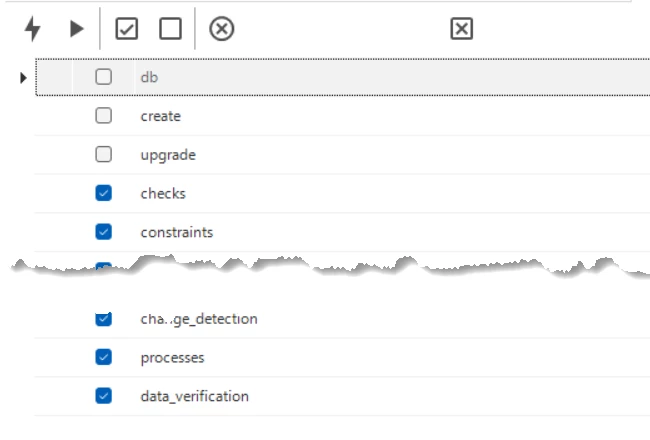The image size is (650, 440).
Task: Enable the db checkbox
Action: [104, 76]
